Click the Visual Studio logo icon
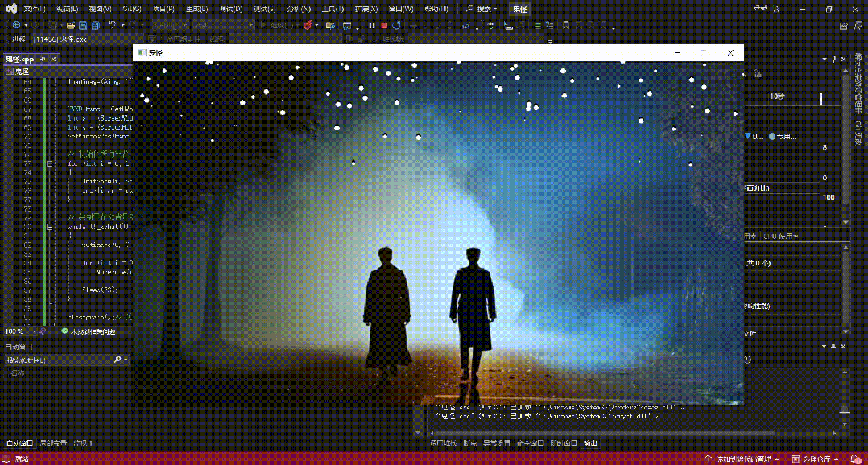Screen dimensions: 868x465 (x=11, y=8)
